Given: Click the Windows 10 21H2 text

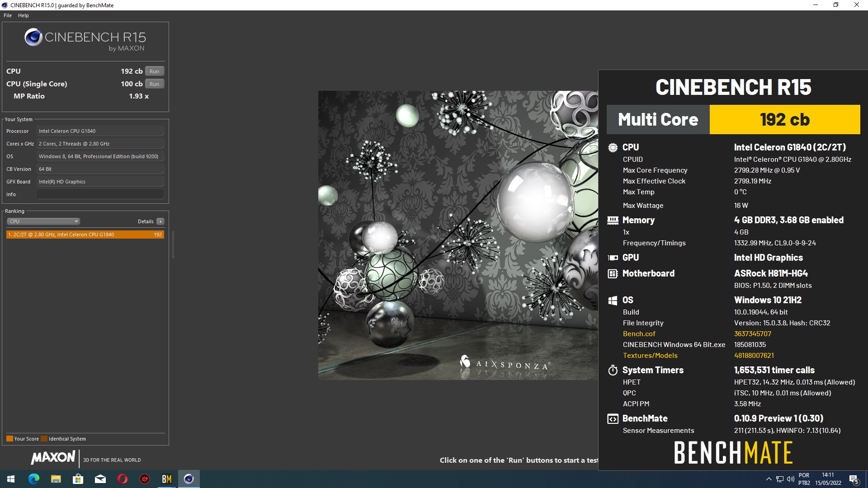Looking at the screenshot, I should [768, 300].
